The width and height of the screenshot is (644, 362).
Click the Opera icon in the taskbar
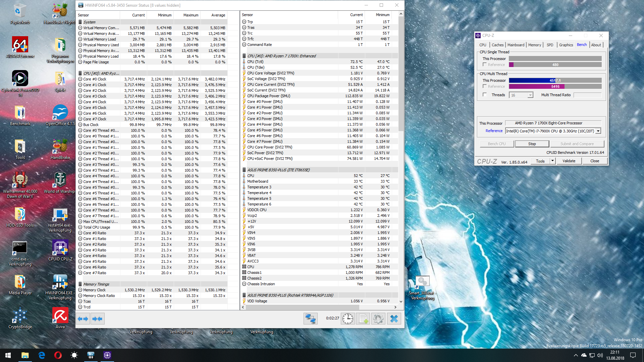click(58, 355)
